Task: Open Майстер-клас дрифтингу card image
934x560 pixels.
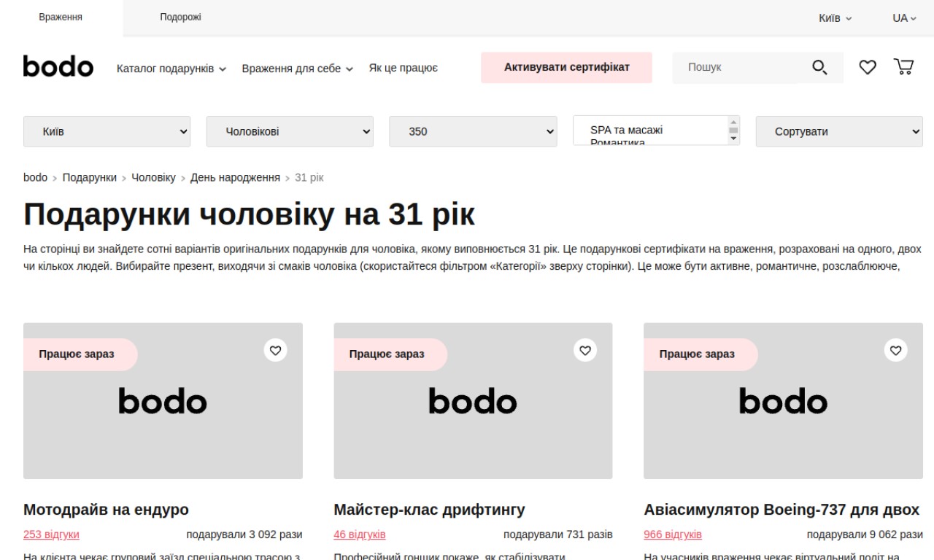Action: pos(473,401)
